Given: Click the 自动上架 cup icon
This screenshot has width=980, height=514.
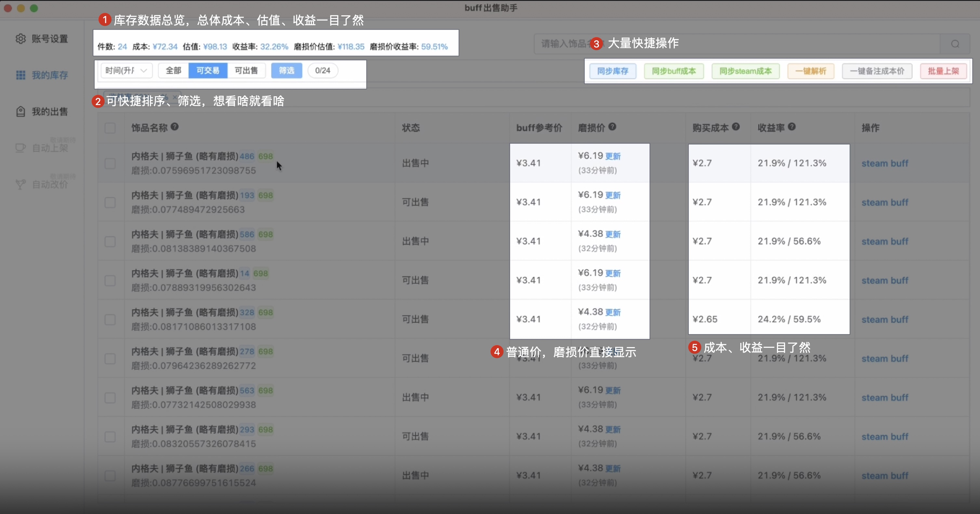Looking at the screenshot, I should [20, 148].
